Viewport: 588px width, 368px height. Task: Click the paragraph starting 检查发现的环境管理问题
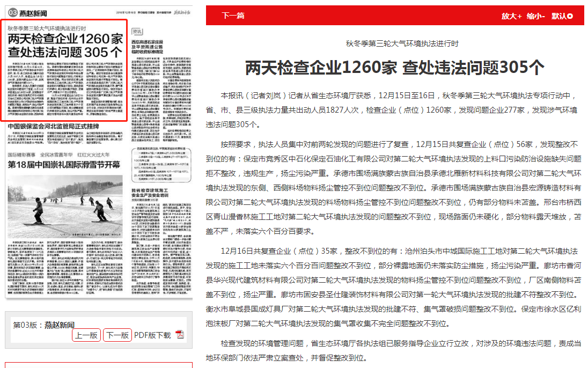click(x=393, y=350)
